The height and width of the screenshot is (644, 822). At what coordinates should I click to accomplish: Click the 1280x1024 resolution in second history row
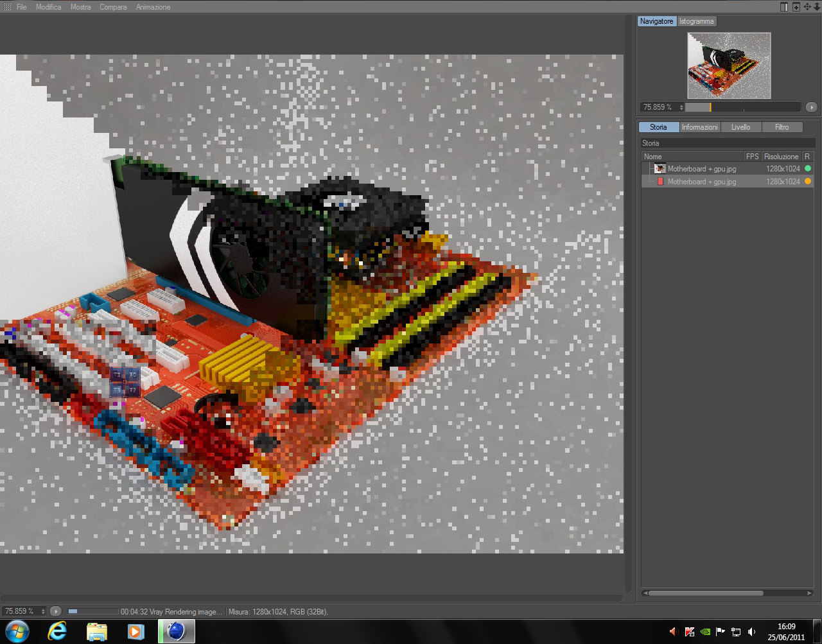[783, 182]
